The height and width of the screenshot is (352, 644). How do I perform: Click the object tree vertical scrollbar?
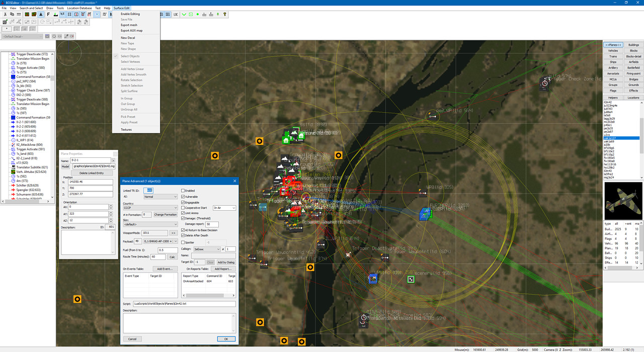pyautogui.click(x=53, y=126)
